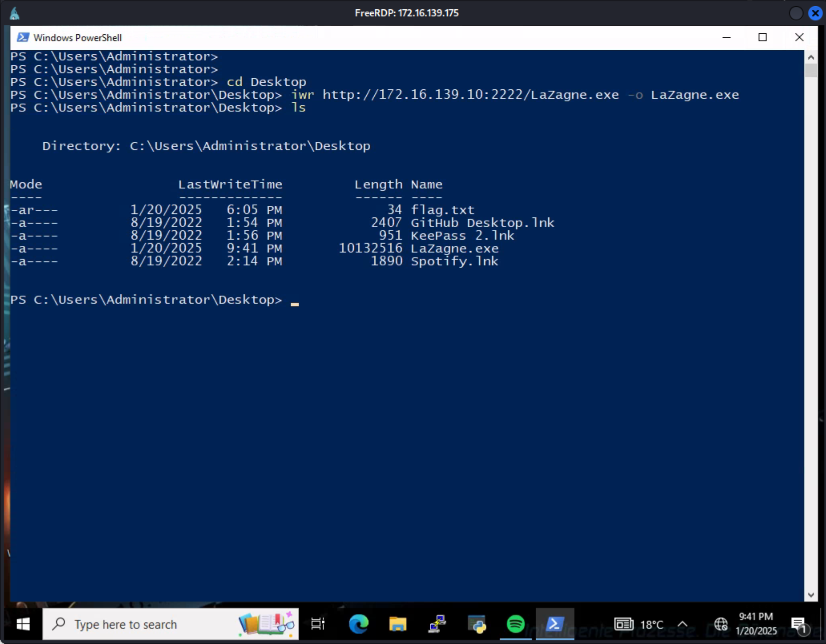826x644 pixels.
Task: Click the 9:41 PM time in the LaZagne.exe row
Action: click(254, 249)
